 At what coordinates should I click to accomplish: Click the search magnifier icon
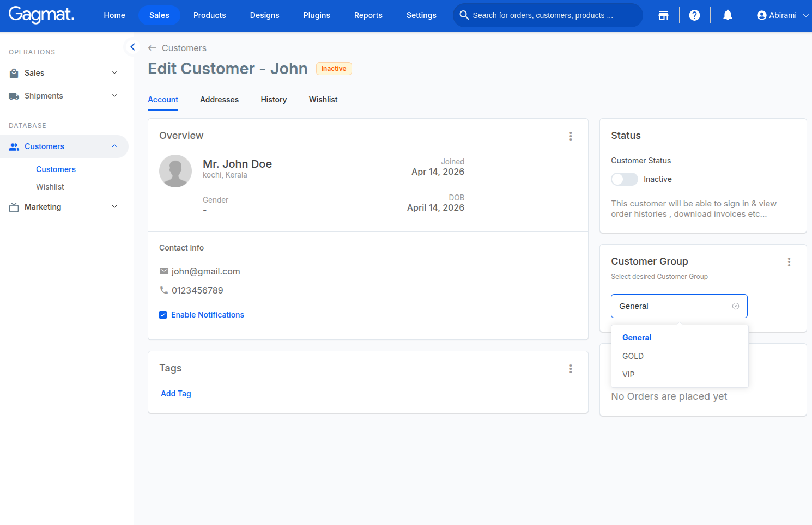pos(464,15)
